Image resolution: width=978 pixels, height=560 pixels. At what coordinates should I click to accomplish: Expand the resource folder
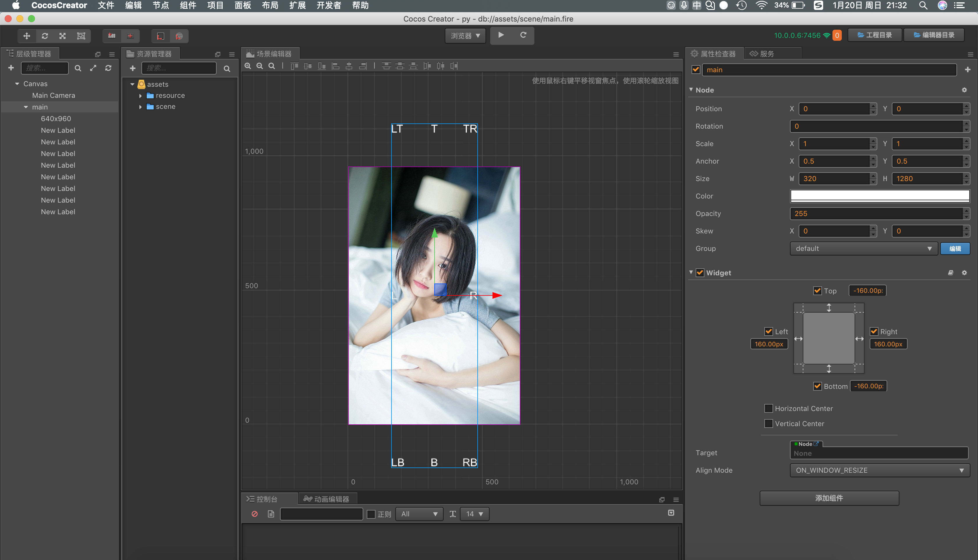pyautogui.click(x=140, y=96)
